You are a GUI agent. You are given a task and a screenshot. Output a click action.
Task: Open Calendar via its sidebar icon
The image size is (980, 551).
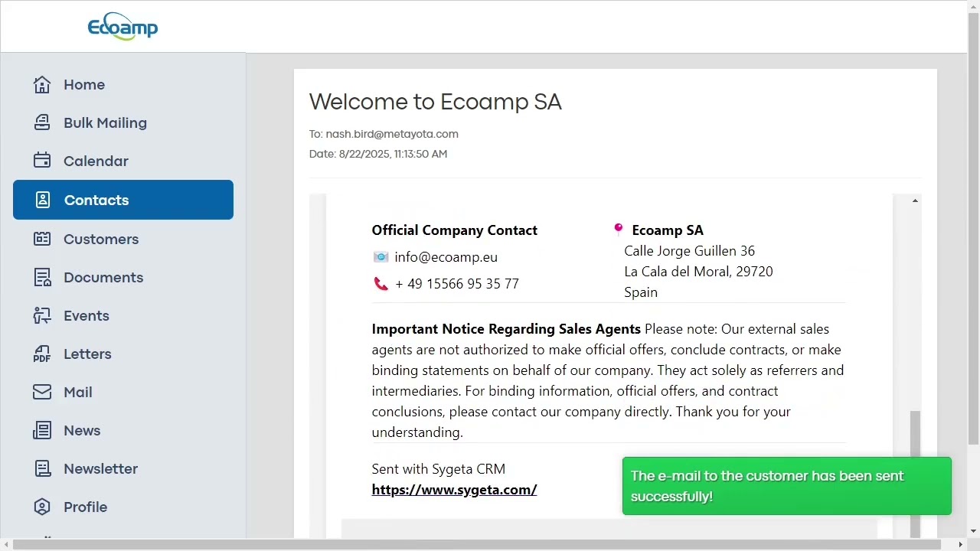(x=42, y=161)
